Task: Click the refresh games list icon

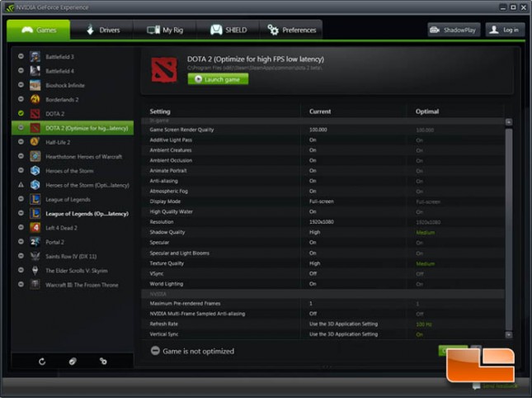Action: 42,362
